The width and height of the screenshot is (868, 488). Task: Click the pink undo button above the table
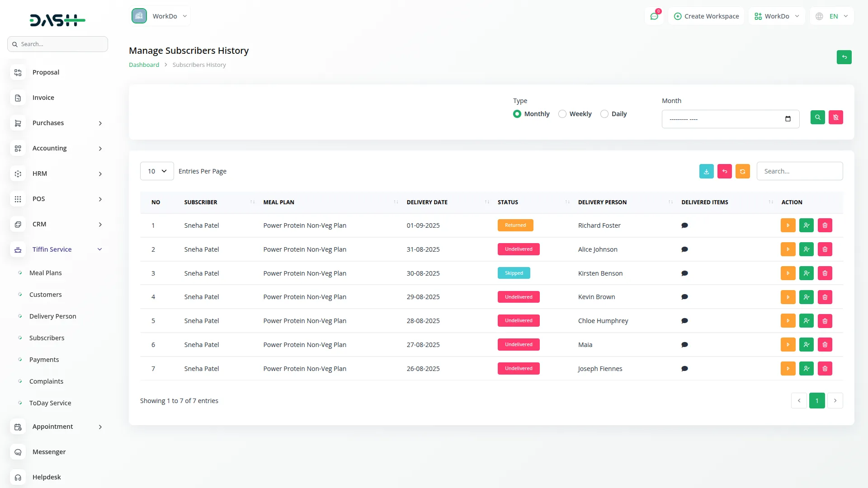tap(724, 171)
